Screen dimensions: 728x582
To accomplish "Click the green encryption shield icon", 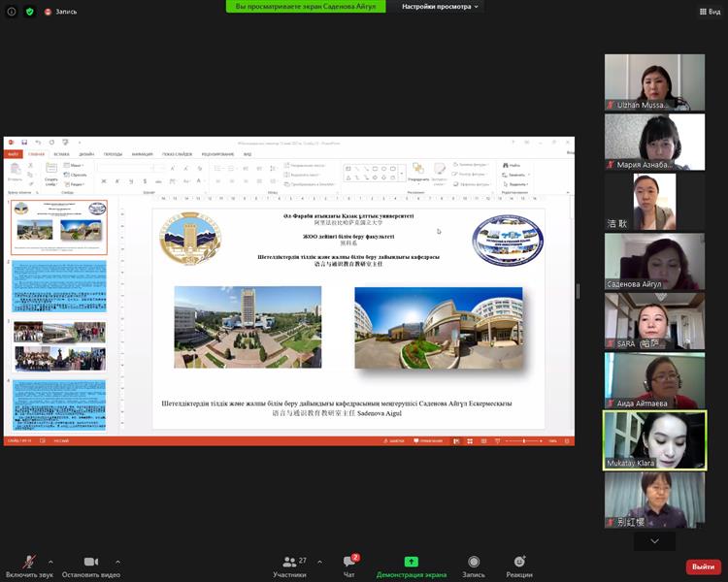I will 29,12.
